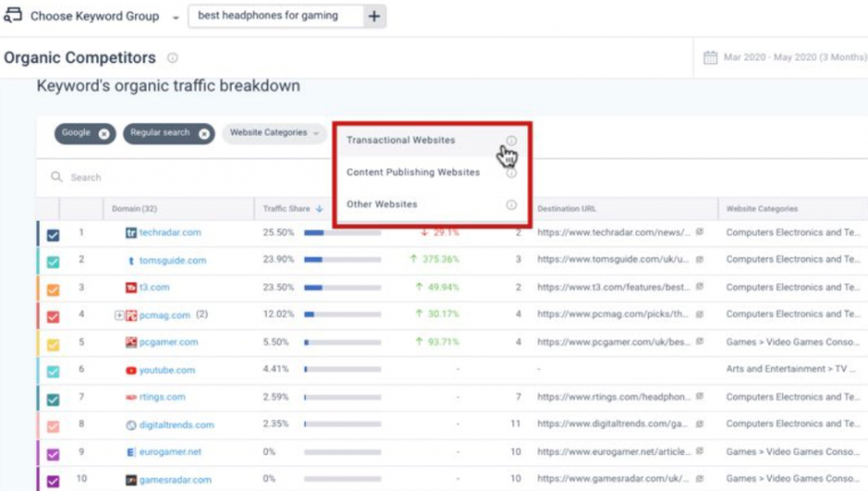868x491 pixels.
Task: Uncheck the eurogamer.net row checkbox
Action: click(x=54, y=454)
